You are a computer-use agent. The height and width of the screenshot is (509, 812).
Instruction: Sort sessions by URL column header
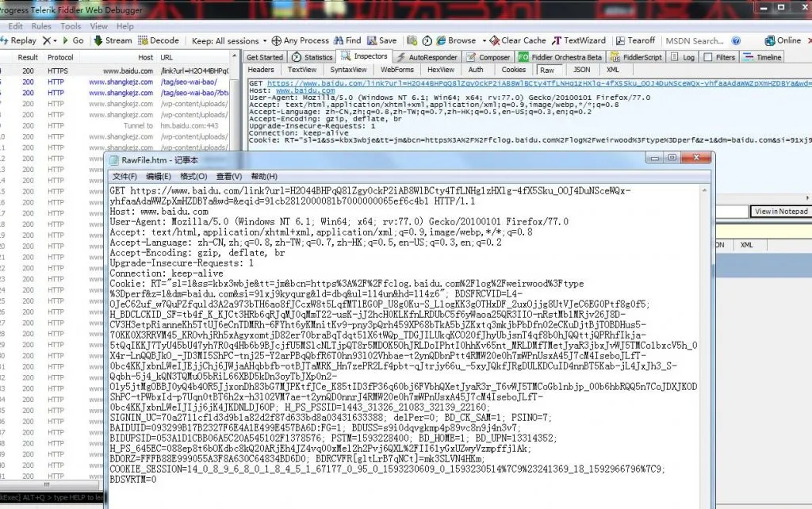(167, 57)
